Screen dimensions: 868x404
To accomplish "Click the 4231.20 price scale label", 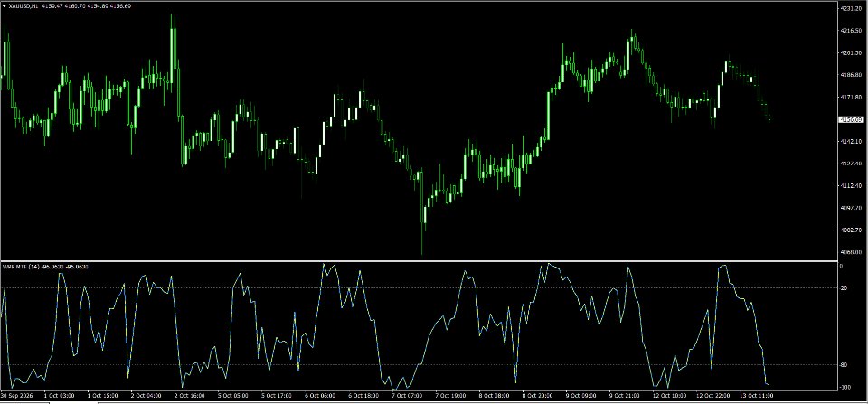I will (850, 9).
